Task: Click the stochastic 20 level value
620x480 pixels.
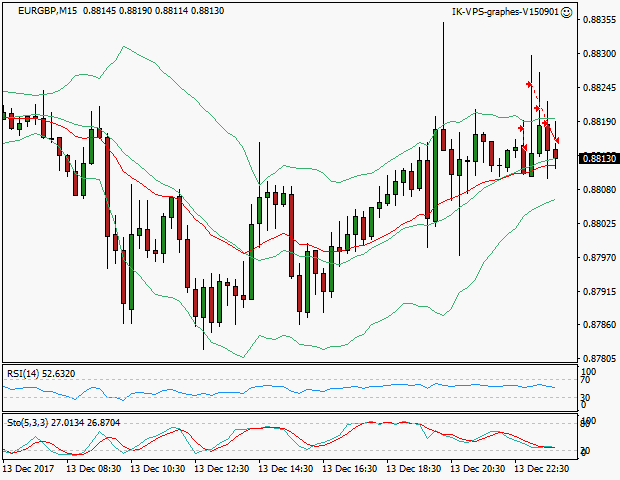Action: [587, 451]
